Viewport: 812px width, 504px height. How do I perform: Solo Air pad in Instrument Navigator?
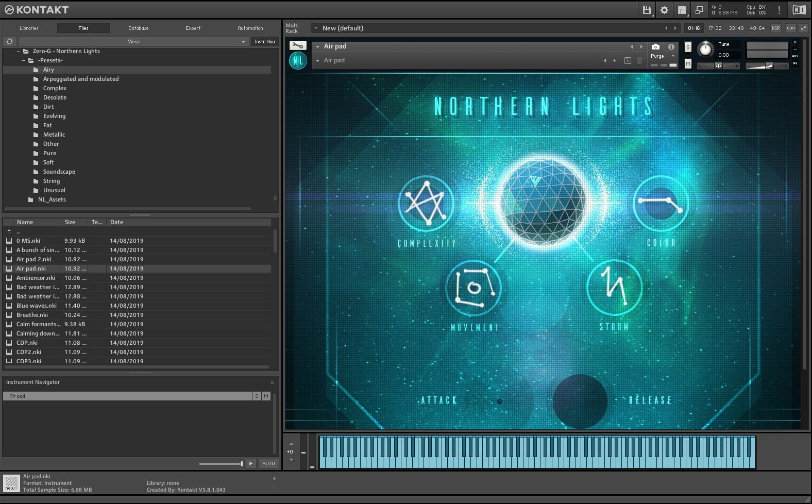pyautogui.click(x=257, y=396)
